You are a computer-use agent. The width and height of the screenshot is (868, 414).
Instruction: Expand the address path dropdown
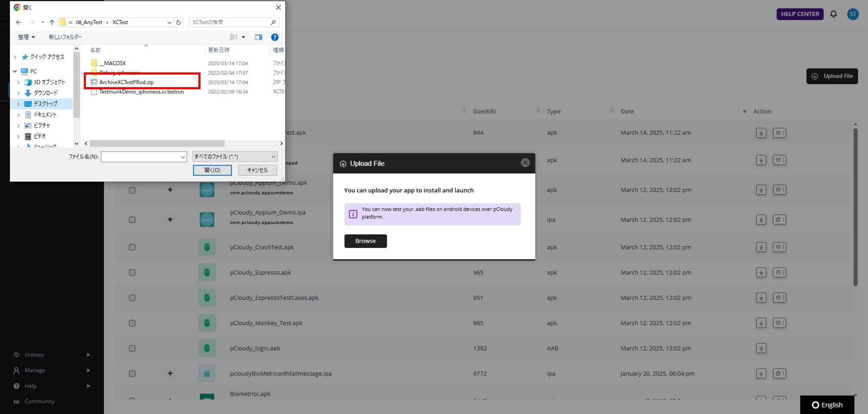click(169, 22)
